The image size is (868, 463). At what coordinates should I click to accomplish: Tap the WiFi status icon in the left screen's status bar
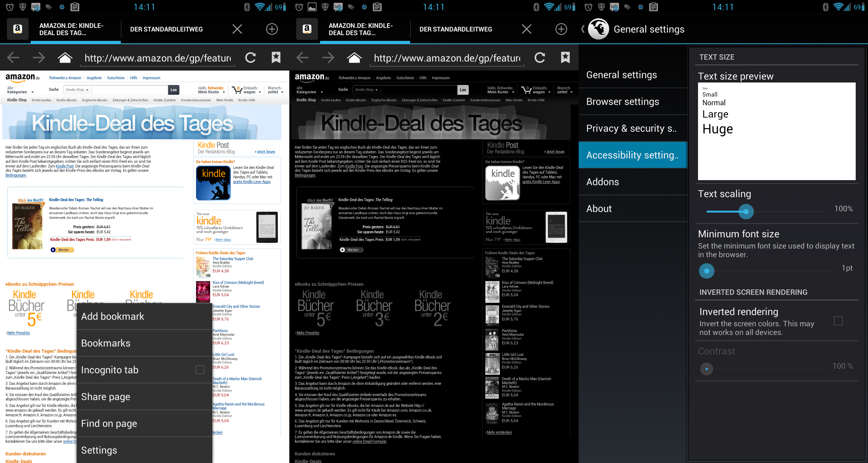(259, 7)
